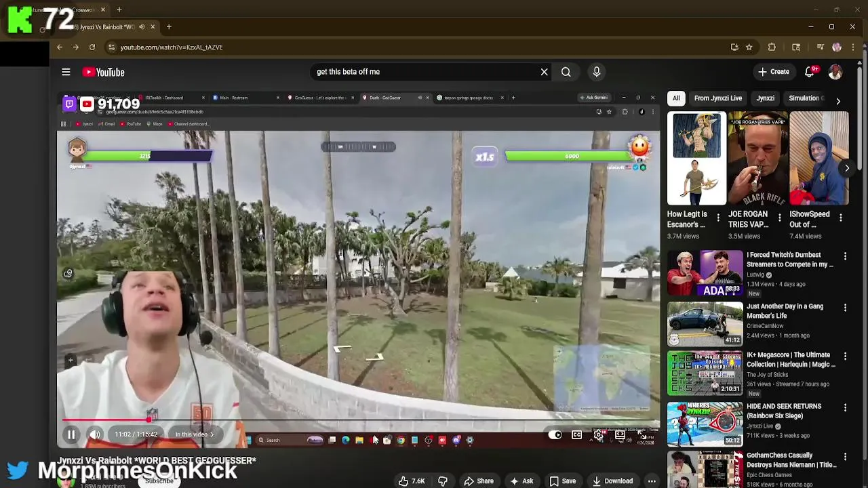Open Chrome extensions puzzle icon
The width and height of the screenshot is (868, 488).
pos(772,47)
